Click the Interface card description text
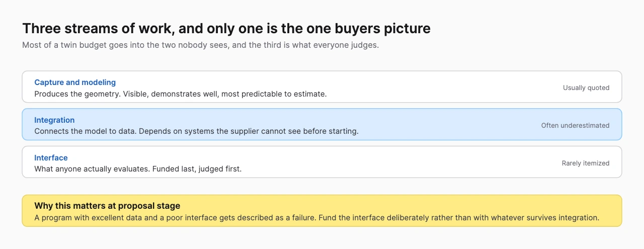Image resolution: width=644 pixels, height=249 pixels. click(x=138, y=169)
